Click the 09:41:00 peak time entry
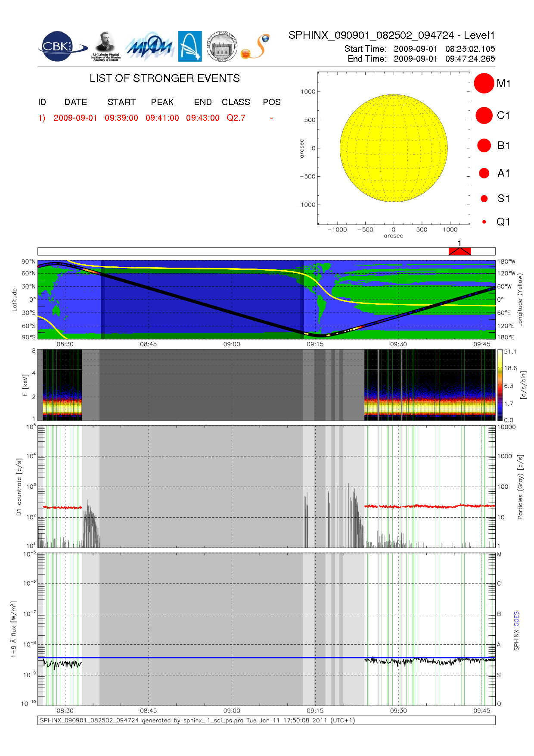The width and height of the screenshot is (534, 756). pos(162,118)
